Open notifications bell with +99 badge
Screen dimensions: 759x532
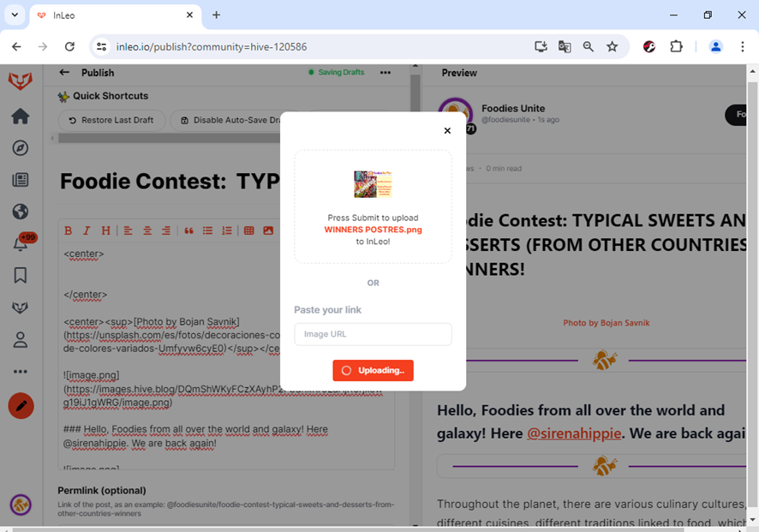point(21,243)
